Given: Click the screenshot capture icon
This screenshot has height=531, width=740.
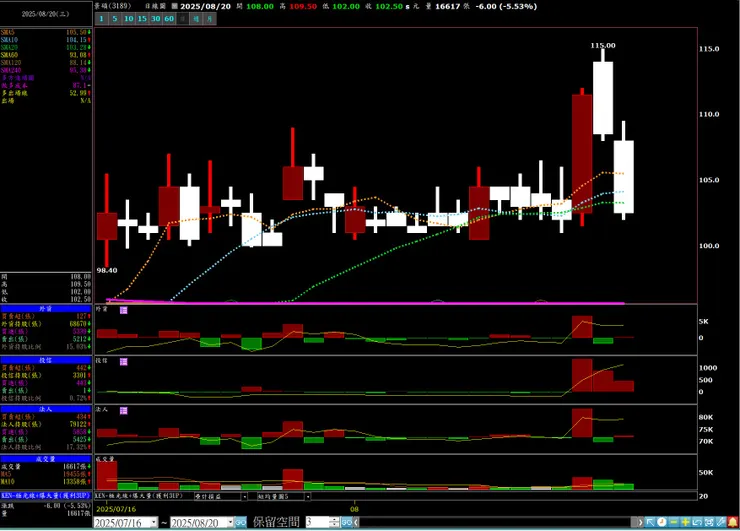Looking at the screenshot, I should pyautogui.click(x=709, y=522).
